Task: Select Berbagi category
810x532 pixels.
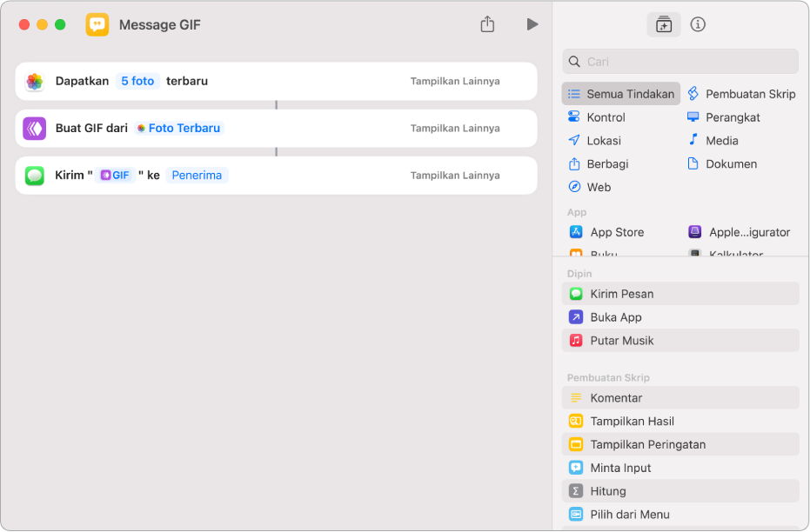Action: 599,163
